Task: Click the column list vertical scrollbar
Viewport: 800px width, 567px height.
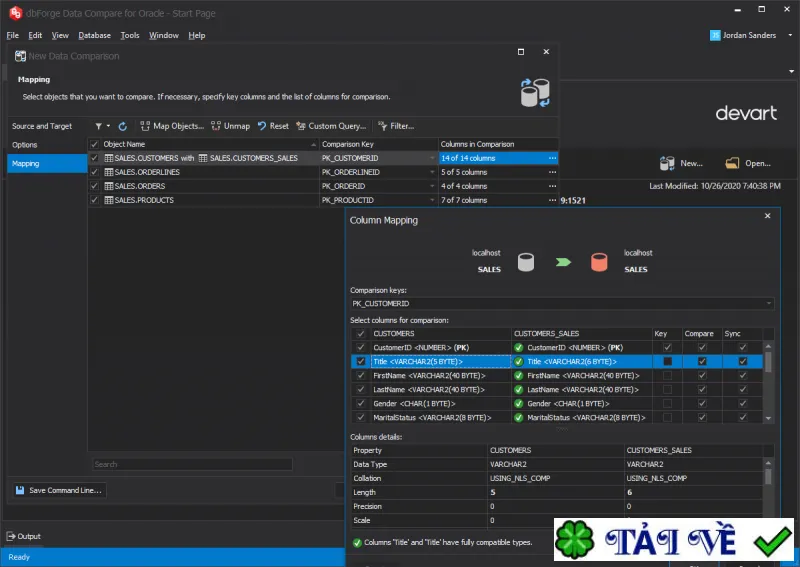Action: pyautogui.click(x=768, y=382)
